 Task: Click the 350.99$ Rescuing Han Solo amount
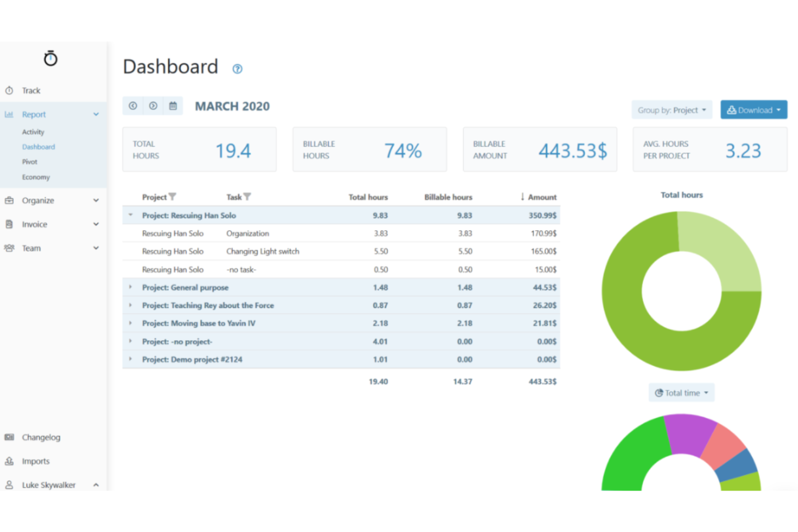tap(542, 215)
